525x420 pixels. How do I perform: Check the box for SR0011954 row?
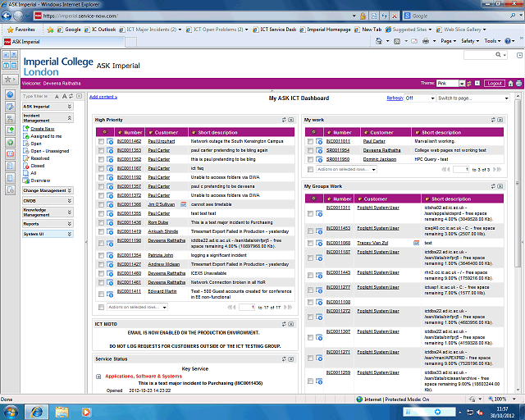pos(310,150)
